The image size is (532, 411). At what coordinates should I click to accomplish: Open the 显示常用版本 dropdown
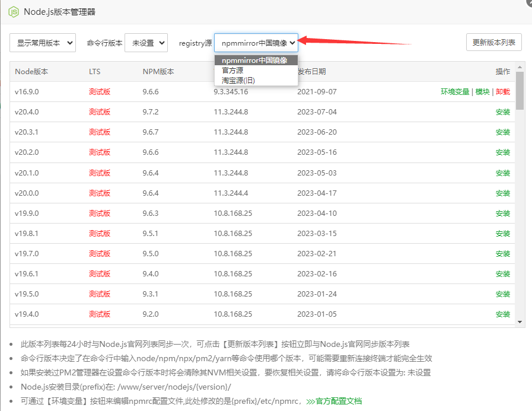coord(43,43)
